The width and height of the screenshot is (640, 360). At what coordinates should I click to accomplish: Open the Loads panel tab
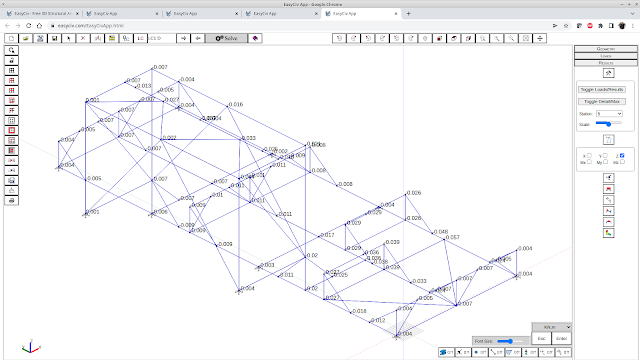coord(606,56)
